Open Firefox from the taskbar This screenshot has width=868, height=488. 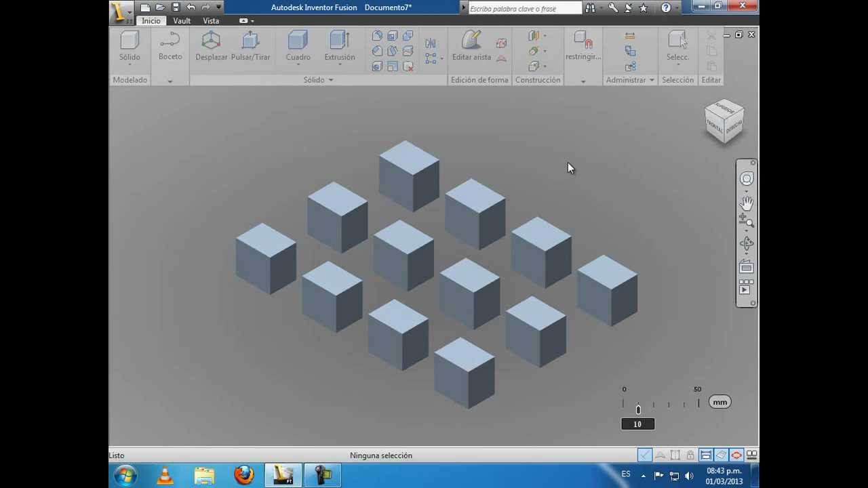243,475
